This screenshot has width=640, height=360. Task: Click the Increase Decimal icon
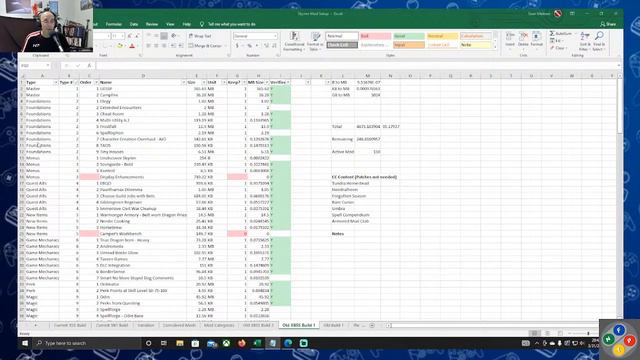pyautogui.click(x=267, y=46)
